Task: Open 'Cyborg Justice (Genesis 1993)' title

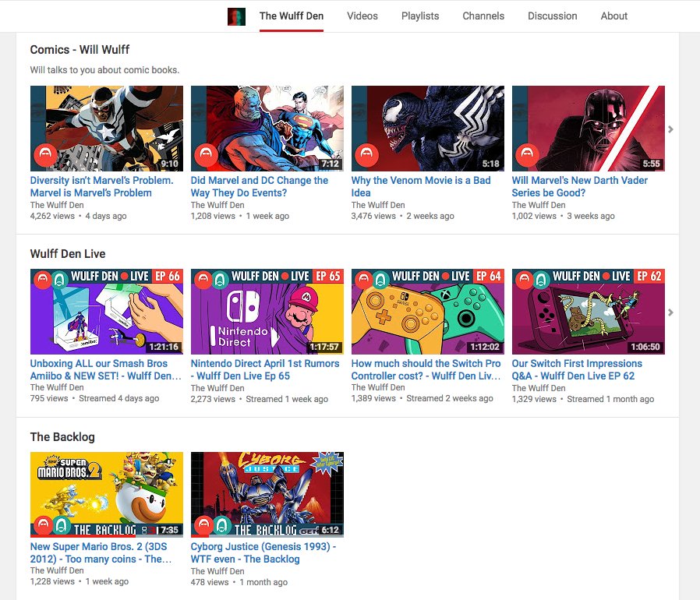Action: 263,552
